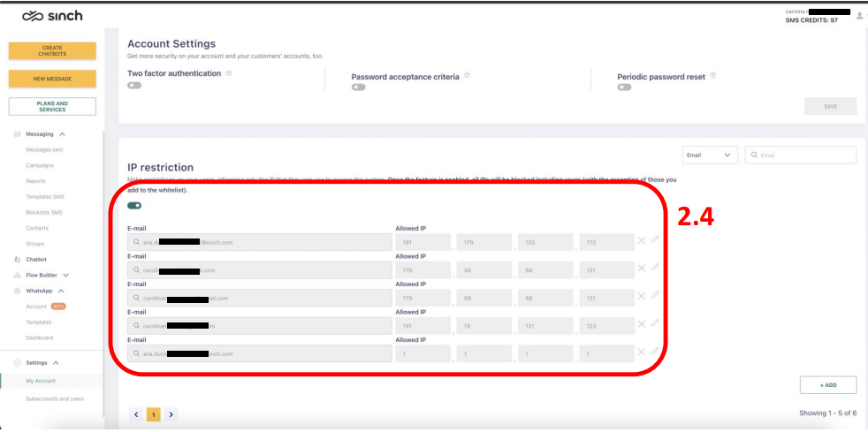The width and height of the screenshot is (868, 432).
Task: Open Subaccounts and users menu item
Action: pos(55,398)
